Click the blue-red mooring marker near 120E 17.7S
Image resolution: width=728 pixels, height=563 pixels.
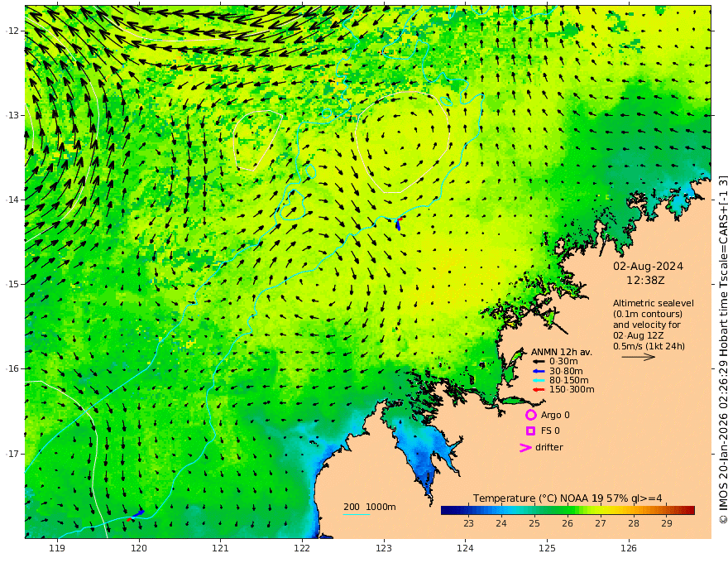(135, 515)
